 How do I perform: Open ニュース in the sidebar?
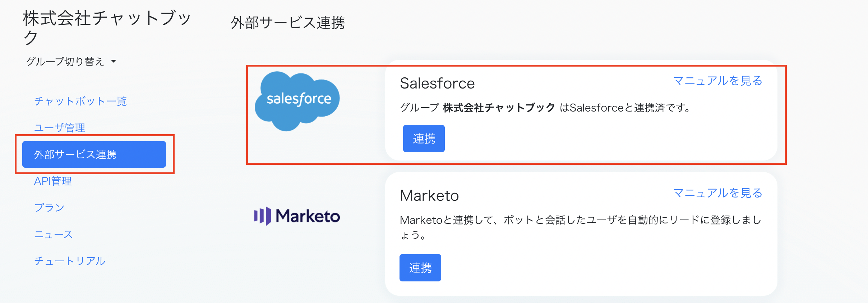54,234
